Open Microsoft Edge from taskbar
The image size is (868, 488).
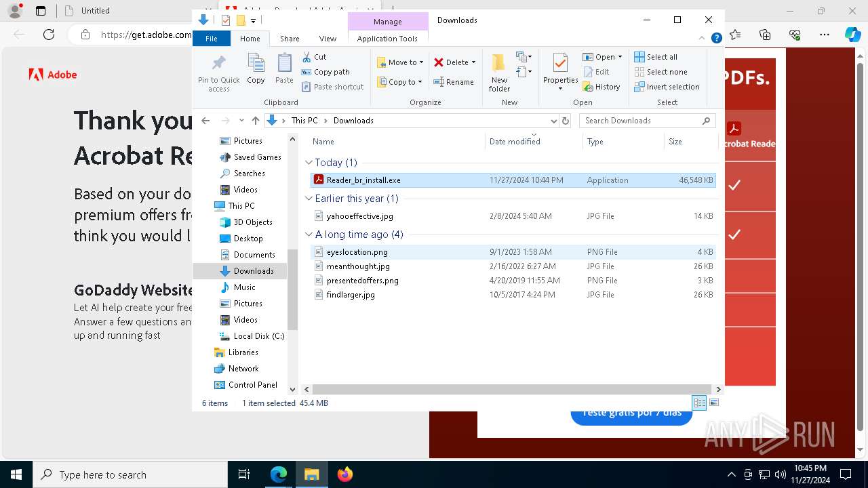[x=279, y=474]
